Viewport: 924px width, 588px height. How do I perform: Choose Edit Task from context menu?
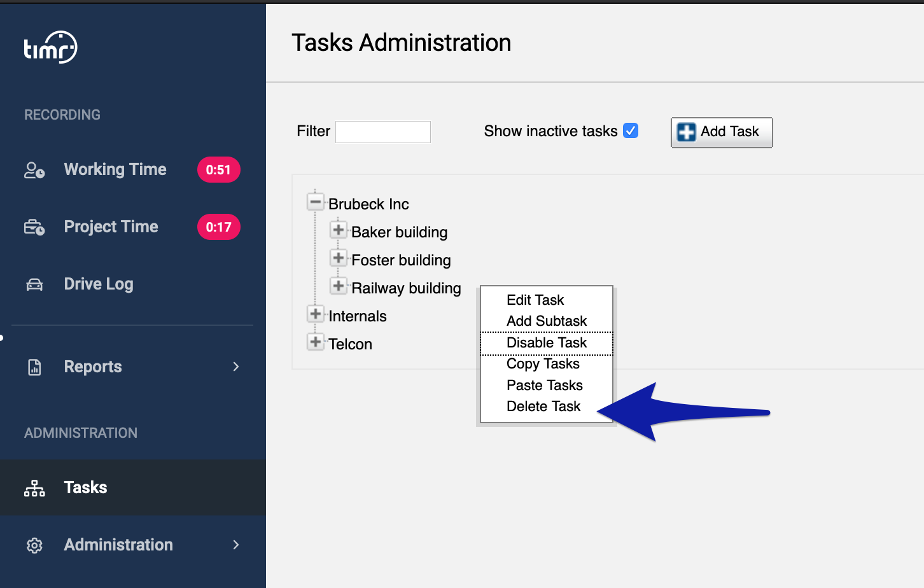click(x=547, y=300)
